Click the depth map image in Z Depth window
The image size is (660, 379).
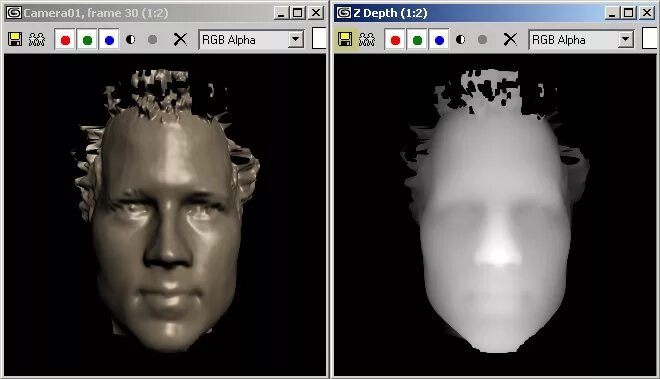pyautogui.click(x=495, y=214)
